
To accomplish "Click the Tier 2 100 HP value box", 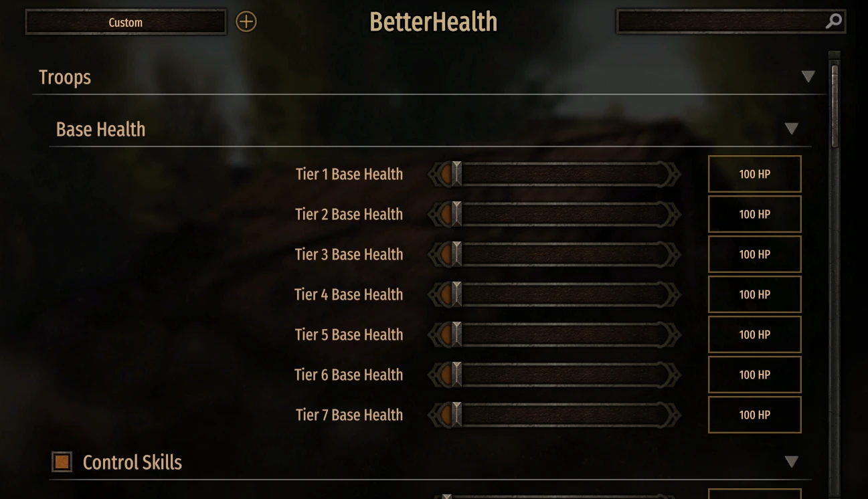I will (754, 215).
